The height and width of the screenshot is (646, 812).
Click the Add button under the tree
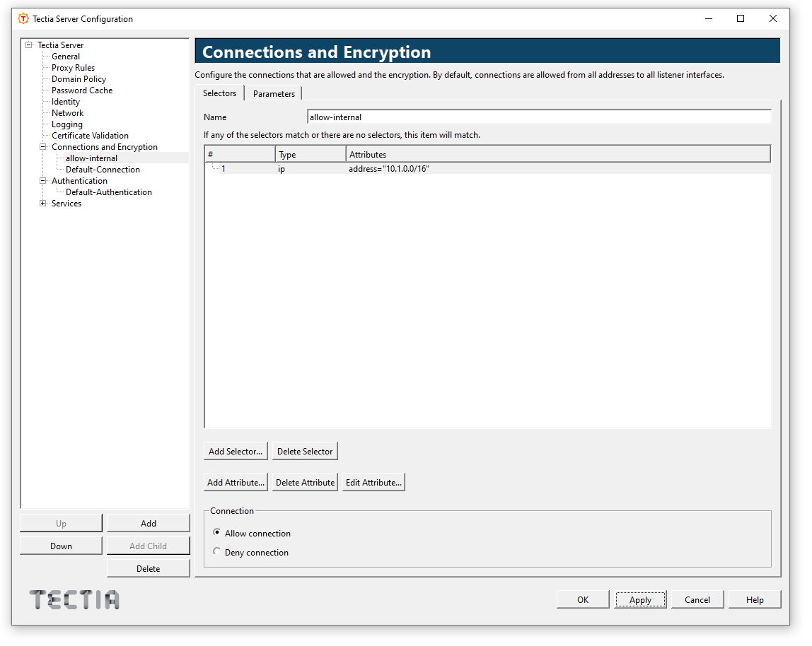149,523
